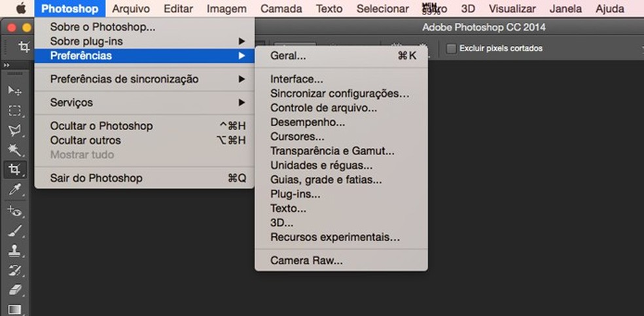This screenshot has height=316, width=644.
Task: Click Sair do Photoshop
Action: [96, 178]
